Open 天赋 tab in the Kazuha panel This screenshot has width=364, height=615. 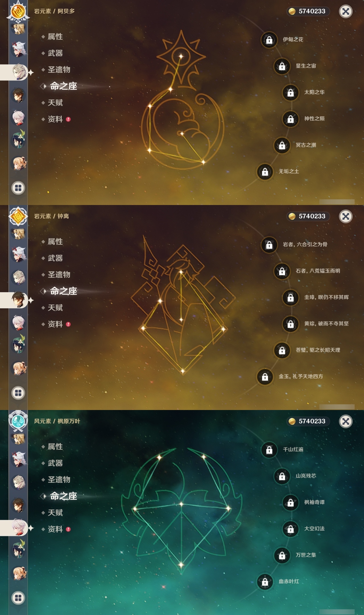[x=55, y=512]
